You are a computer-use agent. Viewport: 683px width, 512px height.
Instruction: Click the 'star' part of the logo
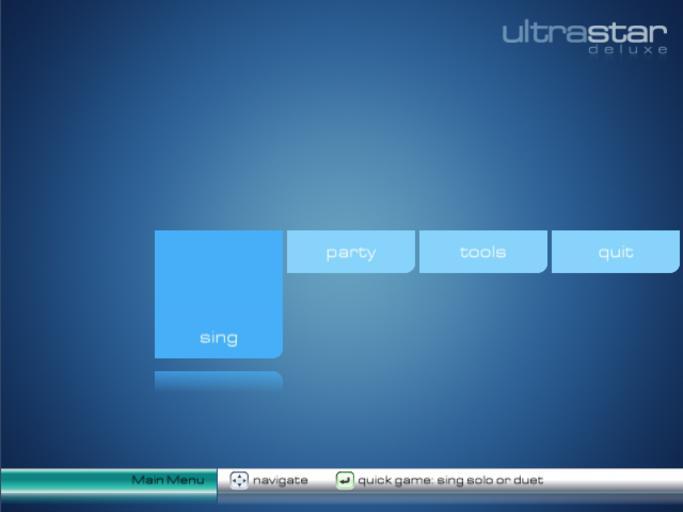point(626,33)
